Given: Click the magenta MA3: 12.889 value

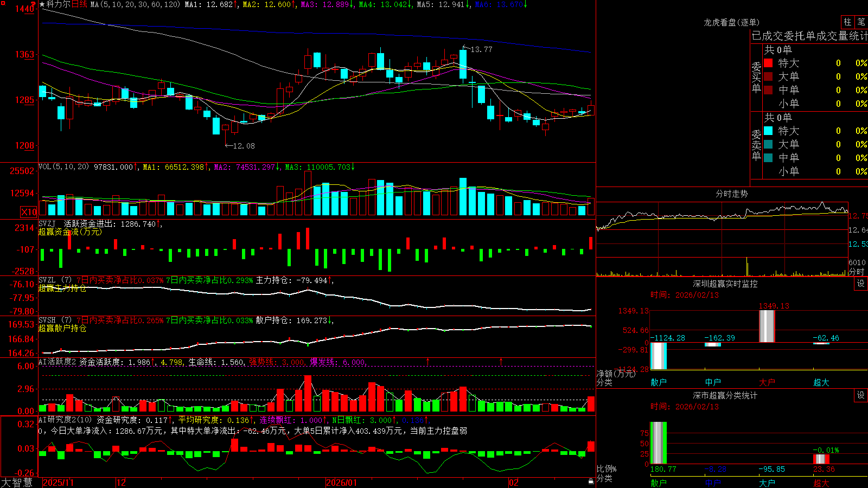Looking at the screenshot, I should point(327,4).
